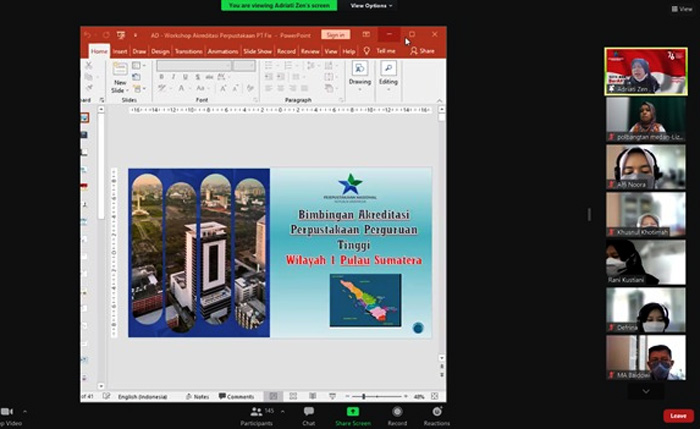Open Zoom Participants panel
Viewport: 700px width, 429px height.
click(257, 416)
